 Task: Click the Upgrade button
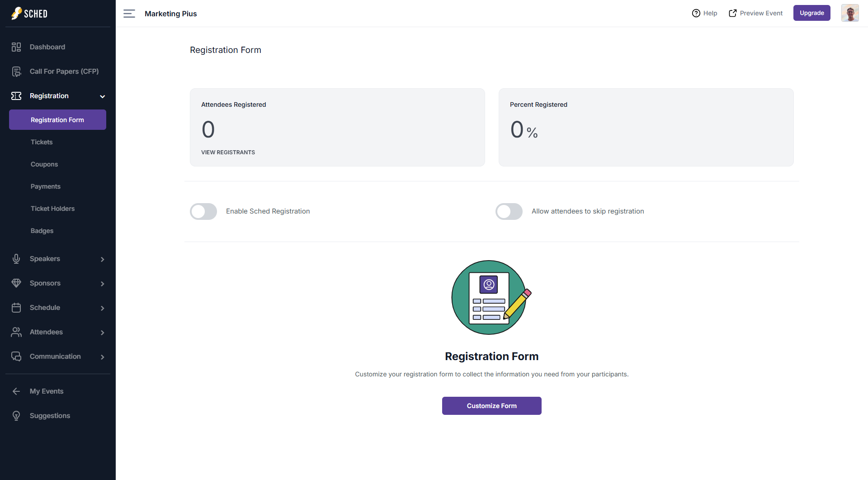coord(811,13)
